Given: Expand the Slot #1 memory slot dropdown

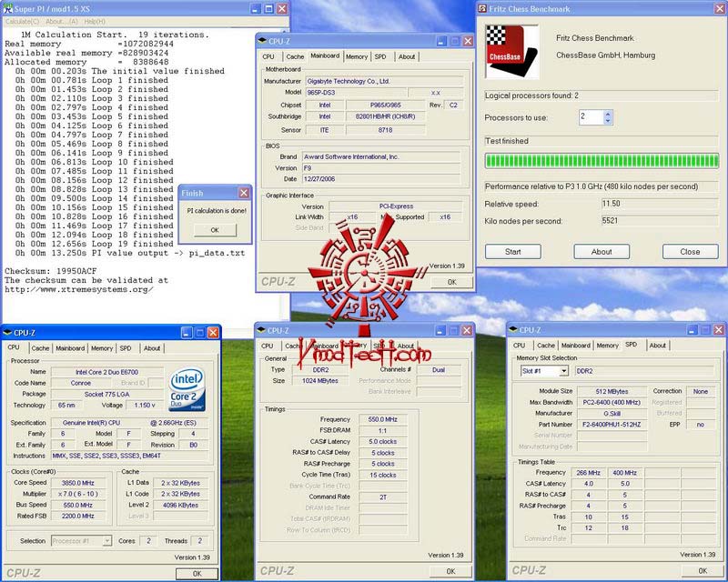Looking at the screenshot, I should point(564,371).
